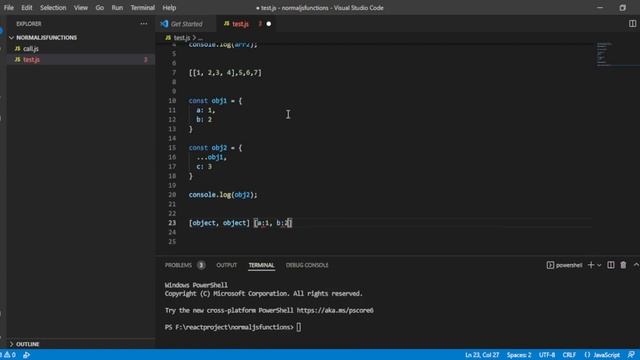This screenshot has height=360, width=640.
Task: Split the terminal panel
Action: pyautogui.click(x=611, y=265)
